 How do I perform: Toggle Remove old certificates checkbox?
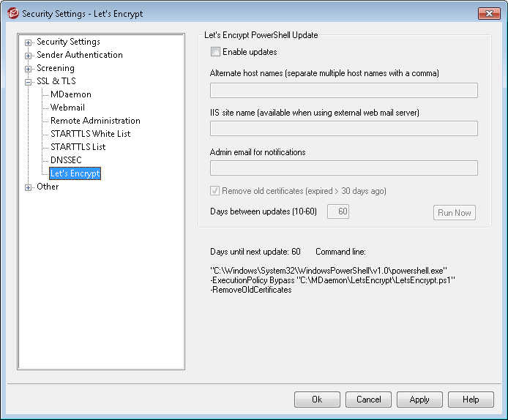pyautogui.click(x=215, y=191)
